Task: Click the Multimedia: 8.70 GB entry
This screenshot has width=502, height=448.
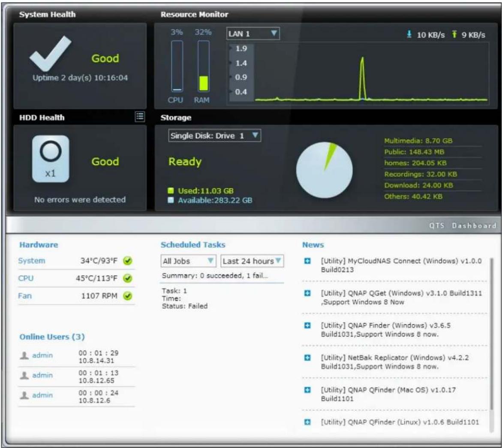Action: (x=418, y=141)
